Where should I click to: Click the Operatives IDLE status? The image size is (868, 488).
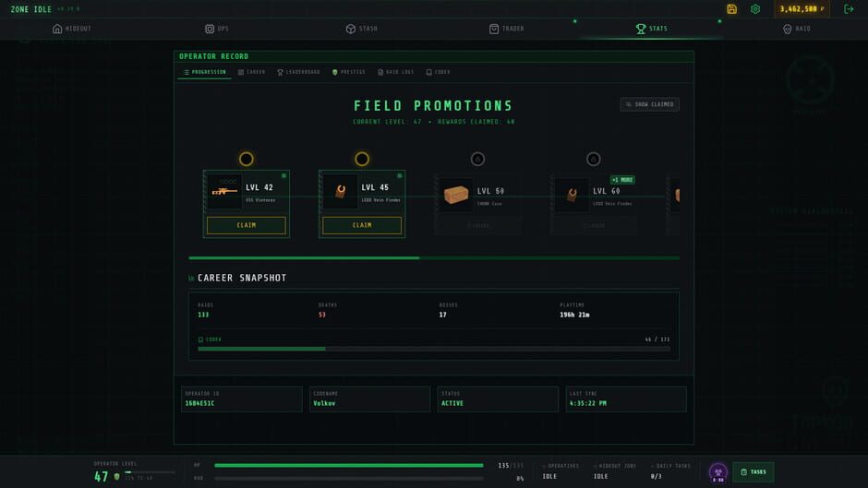(x=561, y=470)
